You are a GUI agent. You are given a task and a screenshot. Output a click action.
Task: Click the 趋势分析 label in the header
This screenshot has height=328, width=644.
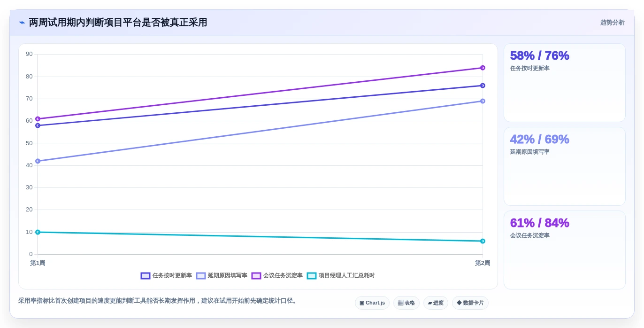click(612, 23)
